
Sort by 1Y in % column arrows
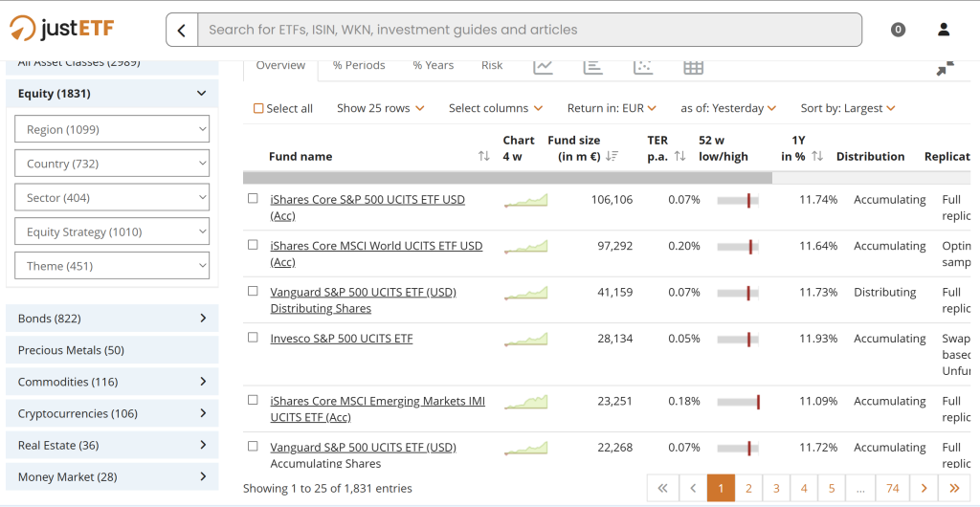[x=817, y=156]
